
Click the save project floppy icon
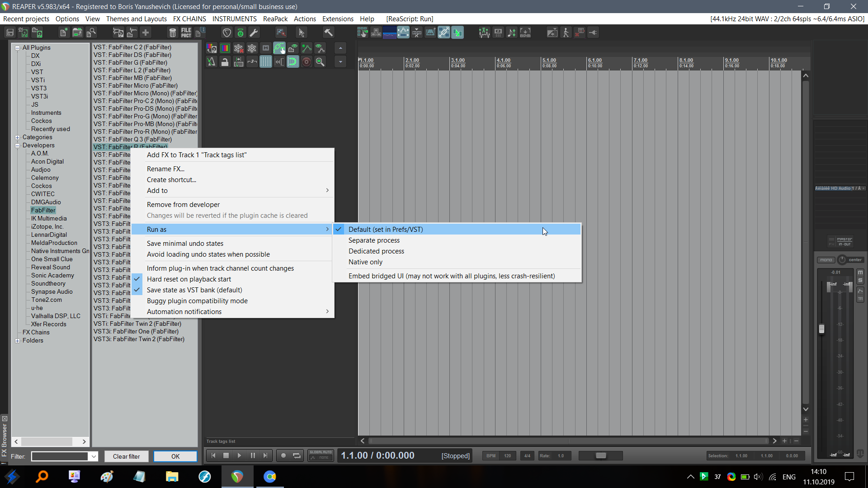pos(10,33)
